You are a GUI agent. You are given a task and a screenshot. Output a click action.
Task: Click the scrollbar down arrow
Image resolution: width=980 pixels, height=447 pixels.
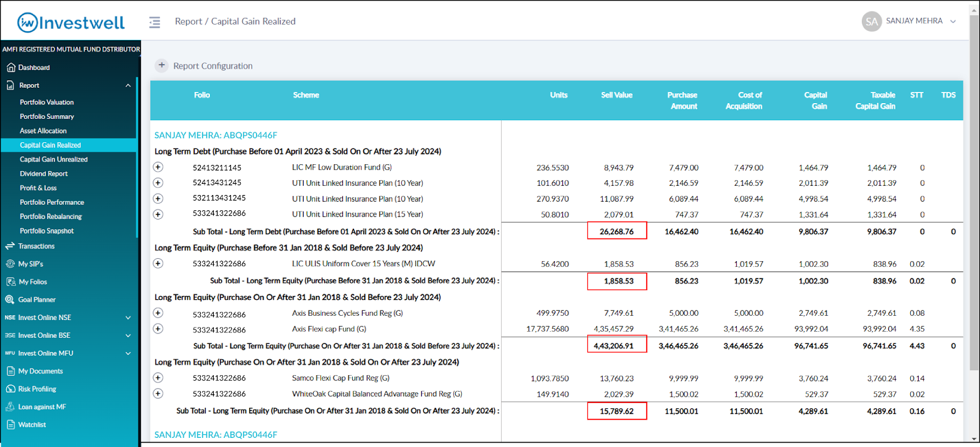coord(974,439)
